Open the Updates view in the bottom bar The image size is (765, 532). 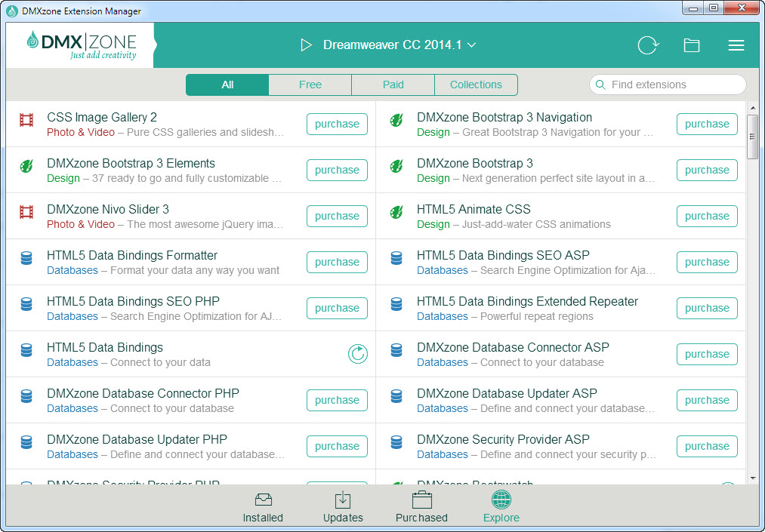click(343, 508)
